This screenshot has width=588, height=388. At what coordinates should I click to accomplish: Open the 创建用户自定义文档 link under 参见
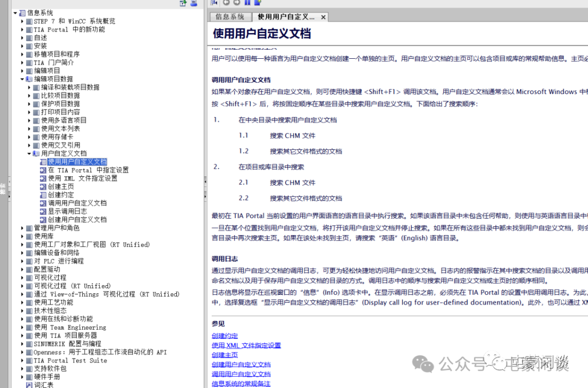coord(241,365)
